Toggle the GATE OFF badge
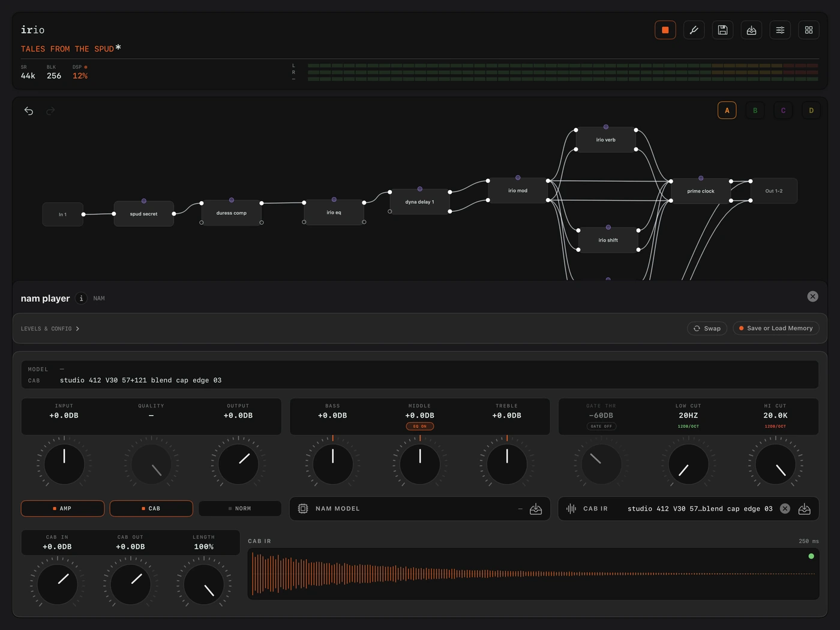 pyautogui.click(x=601, y=427)
